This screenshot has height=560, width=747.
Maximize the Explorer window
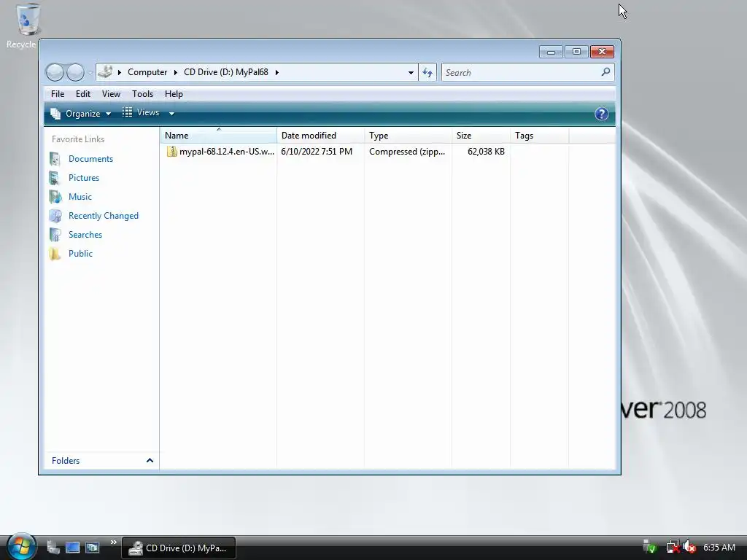coord(576,52)
